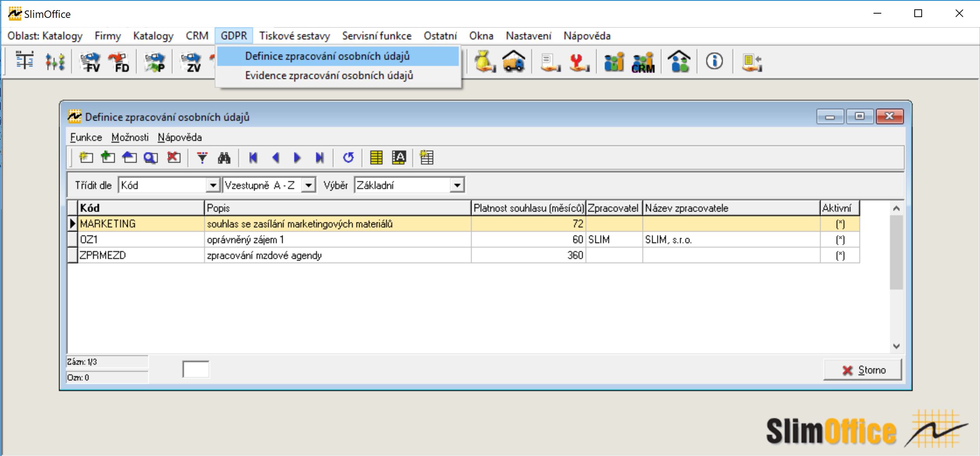Go to the next record
Viewport: 980px width, 456px height.
point(297,157)
